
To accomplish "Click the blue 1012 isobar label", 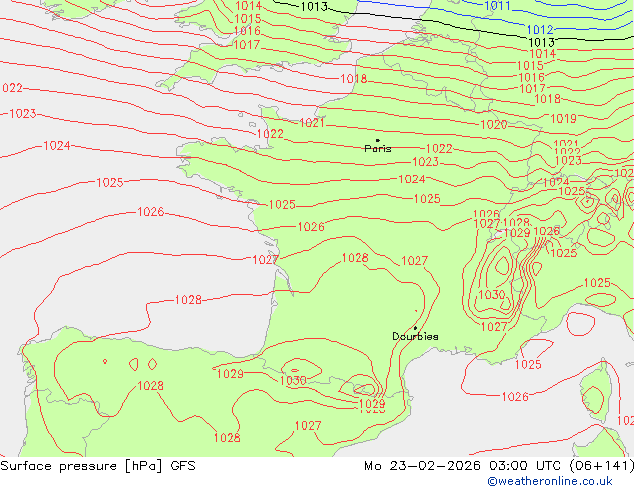I will coord(540,30).
